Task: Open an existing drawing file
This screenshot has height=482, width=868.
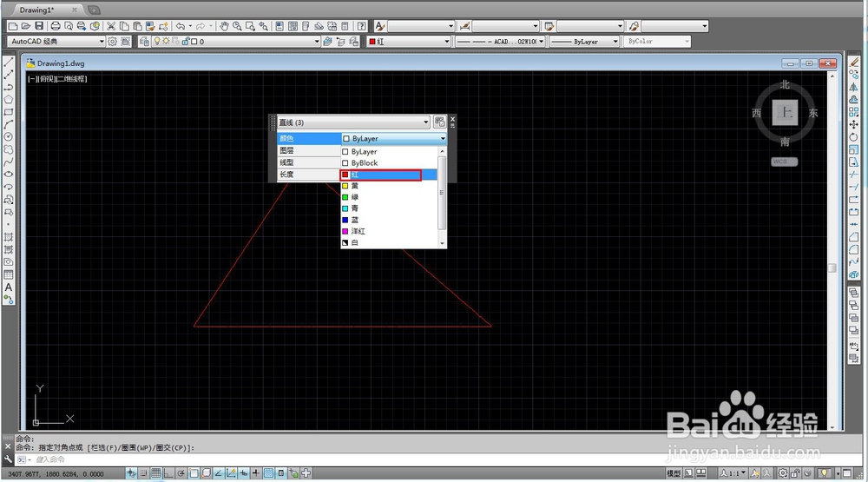Action: click(x=26, y=26)
